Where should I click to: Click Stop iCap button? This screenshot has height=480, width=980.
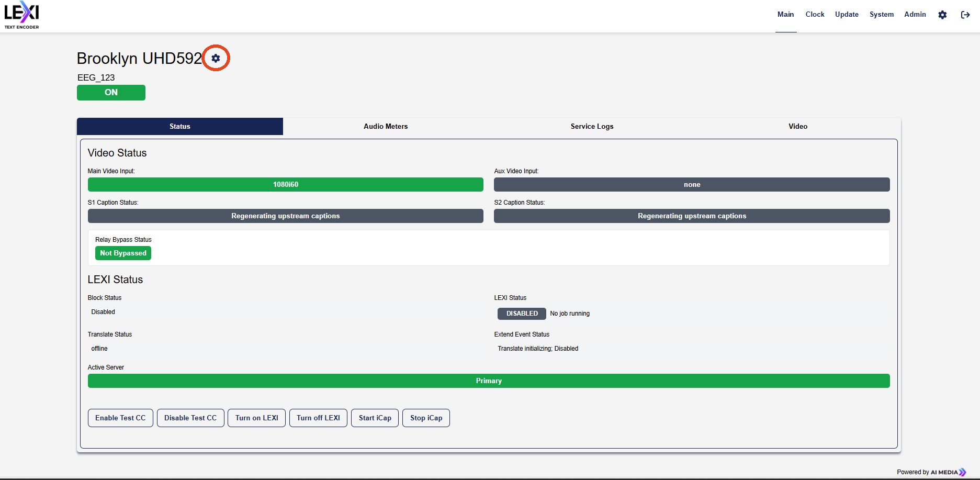[426, 418]
